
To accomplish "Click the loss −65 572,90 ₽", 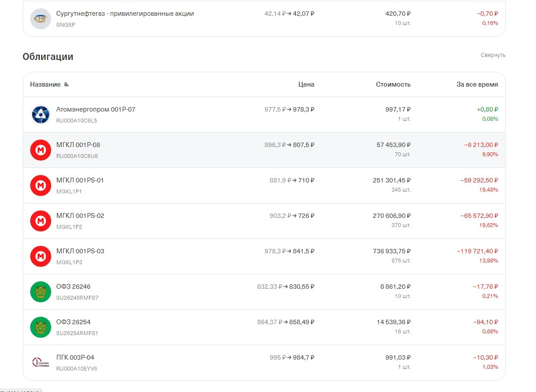I will point(479,216).
